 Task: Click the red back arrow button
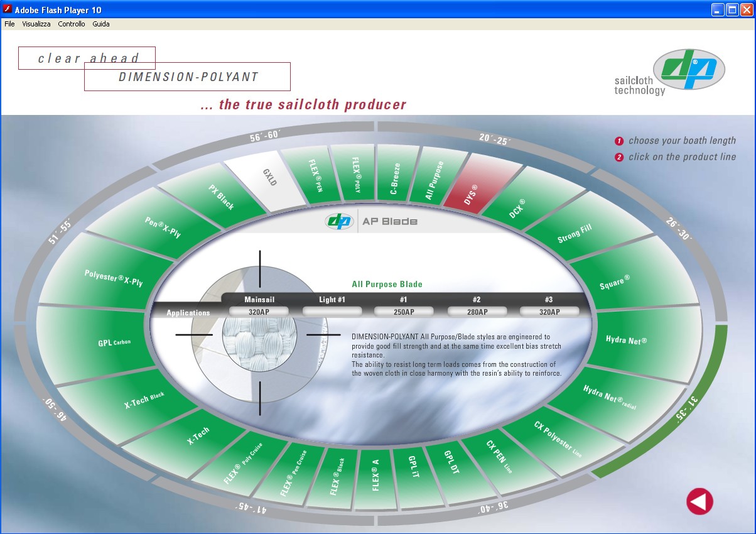[x=700, y=501]
